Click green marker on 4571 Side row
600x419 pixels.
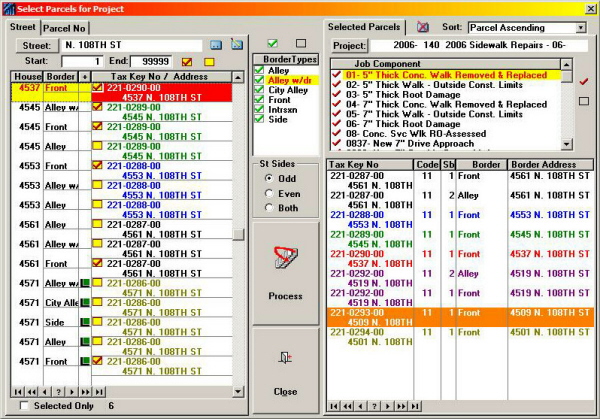click(x=85, y=322)
